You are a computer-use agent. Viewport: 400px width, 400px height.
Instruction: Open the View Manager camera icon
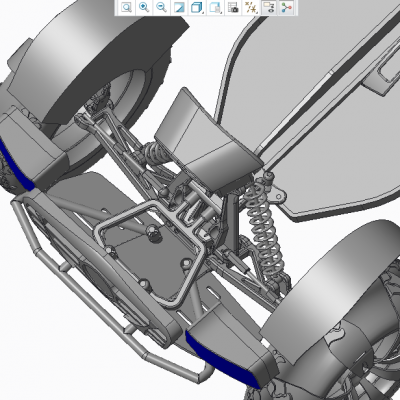click(233, 7)
